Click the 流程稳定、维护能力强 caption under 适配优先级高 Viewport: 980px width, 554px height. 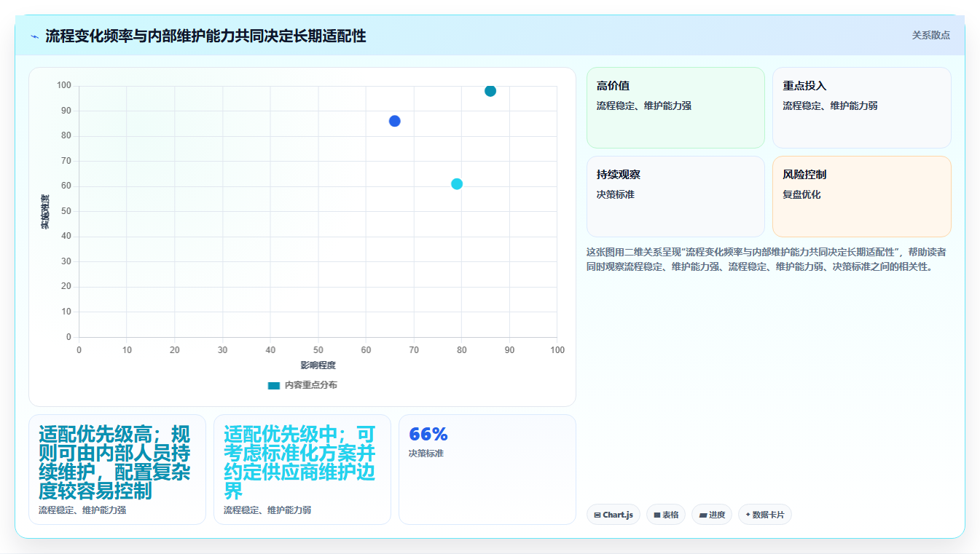82,510
